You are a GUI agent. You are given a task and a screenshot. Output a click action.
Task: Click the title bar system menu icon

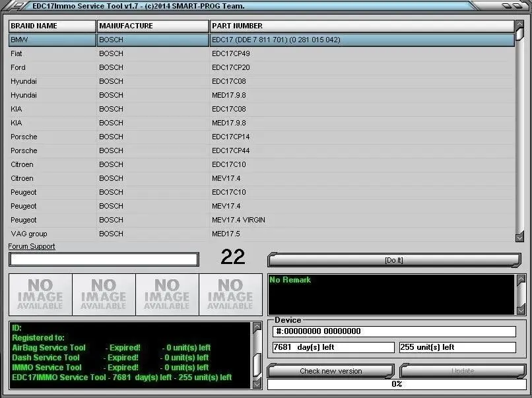pyautogui.click(x=18, y=6)
